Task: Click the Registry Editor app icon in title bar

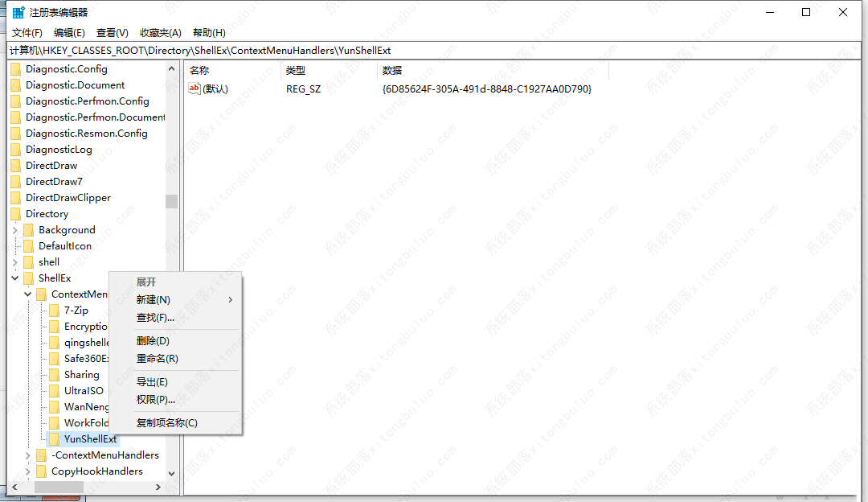Action: point(18,12)
